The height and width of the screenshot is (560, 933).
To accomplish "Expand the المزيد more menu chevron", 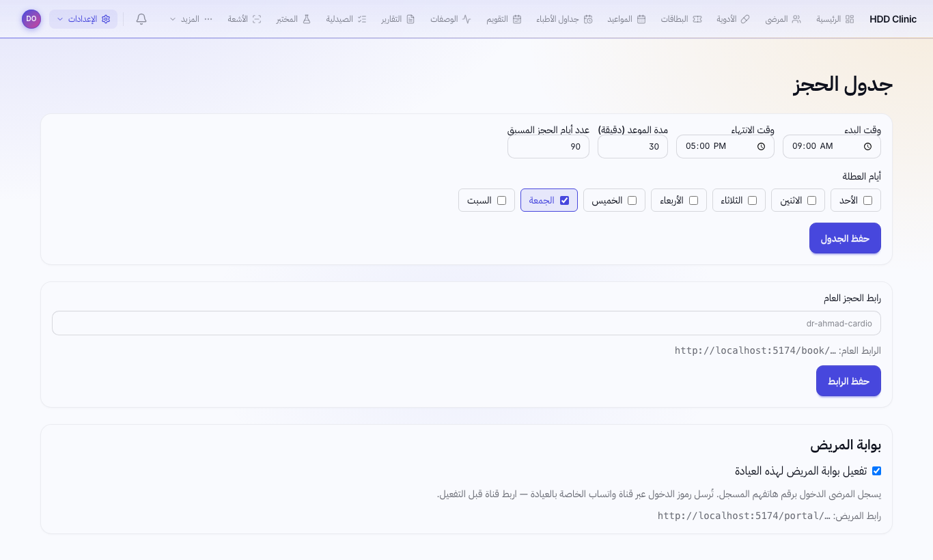I will coord(172,19).
